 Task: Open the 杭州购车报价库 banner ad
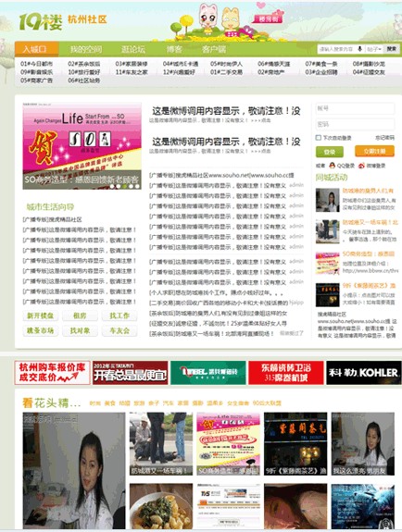(52, 373)
